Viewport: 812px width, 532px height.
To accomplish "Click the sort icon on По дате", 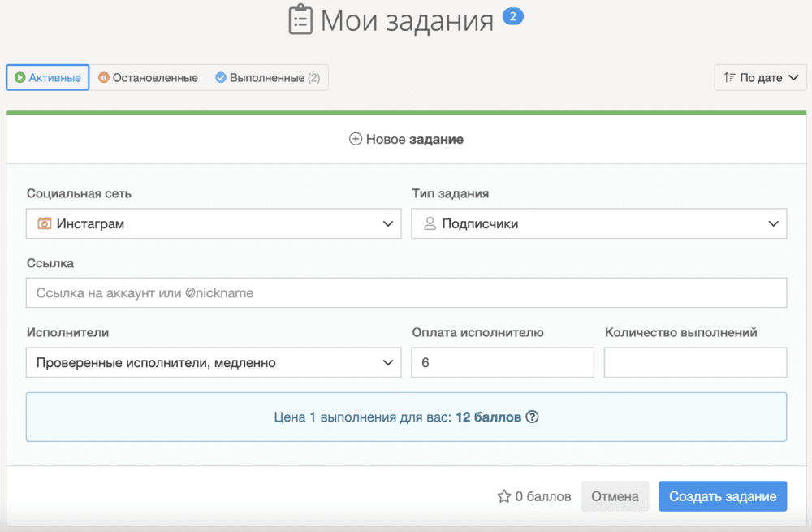I will tap(729, 78).
